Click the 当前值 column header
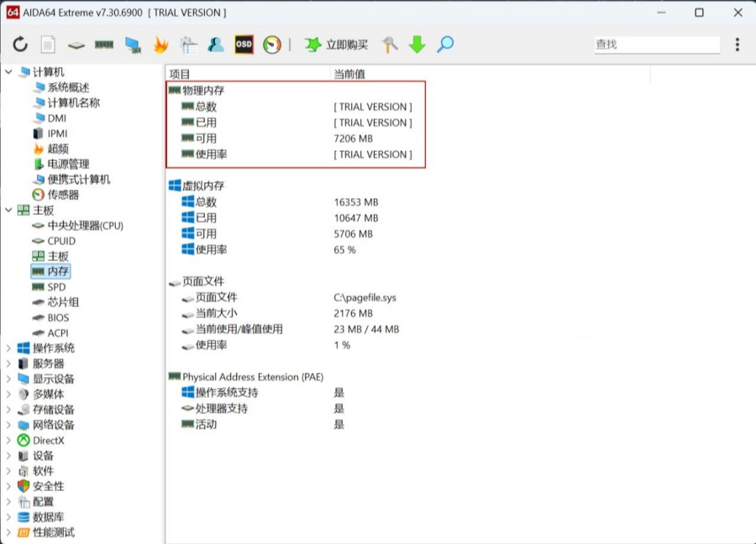 [x=349, y=74]
